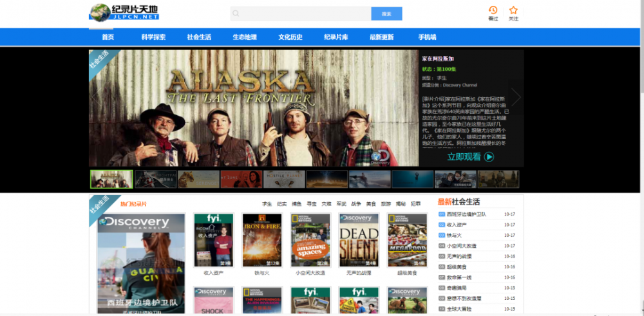Select the Hostile Planet carousel thumbnail
This screenshot has height=316, width=644.
pyautogui.click(x=284, y=180)
